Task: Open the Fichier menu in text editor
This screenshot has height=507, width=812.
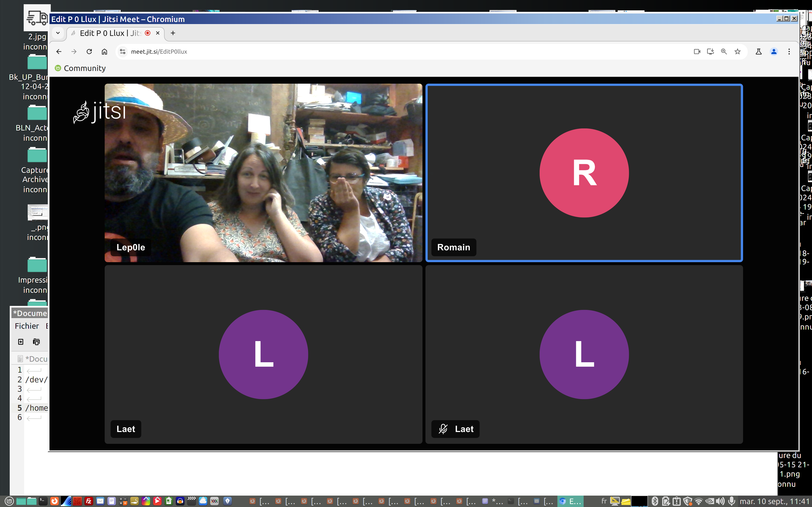Action: (27, 326)
